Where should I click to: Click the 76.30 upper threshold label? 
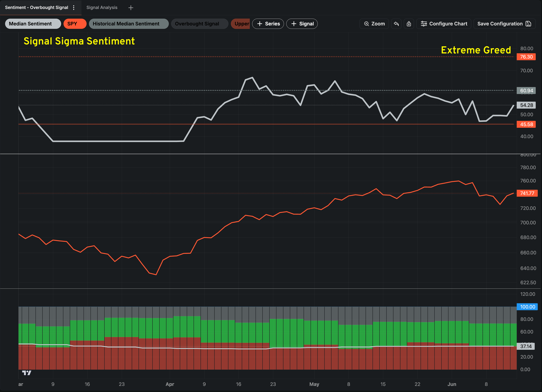[x=526, y=57]
